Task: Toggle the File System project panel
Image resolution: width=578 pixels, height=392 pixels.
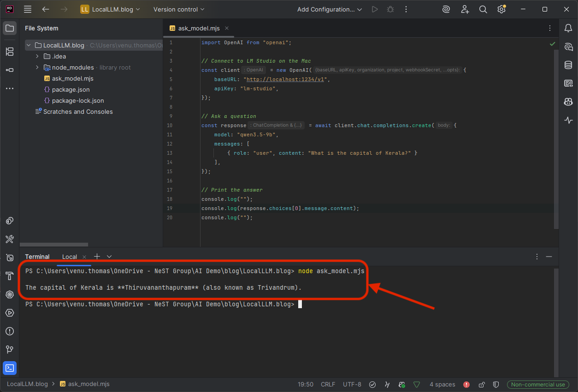Action: tap(10, 28)
